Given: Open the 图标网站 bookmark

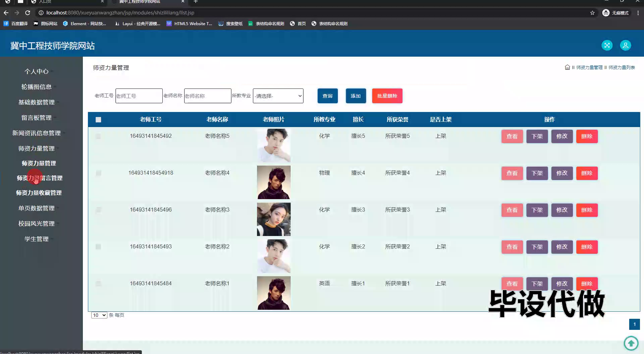Looking at the screenshot, I should 45,23.
